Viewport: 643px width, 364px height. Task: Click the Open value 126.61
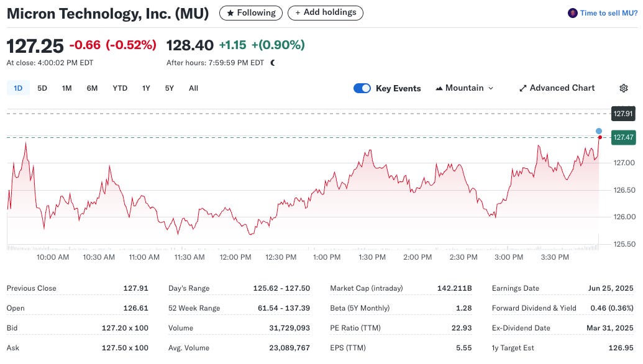tap(135, 308)
